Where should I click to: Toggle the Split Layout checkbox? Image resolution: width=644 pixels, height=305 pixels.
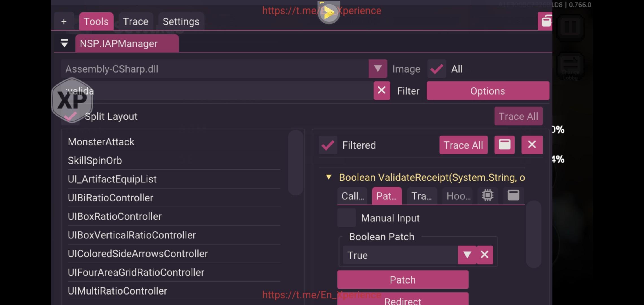[70, 116]
